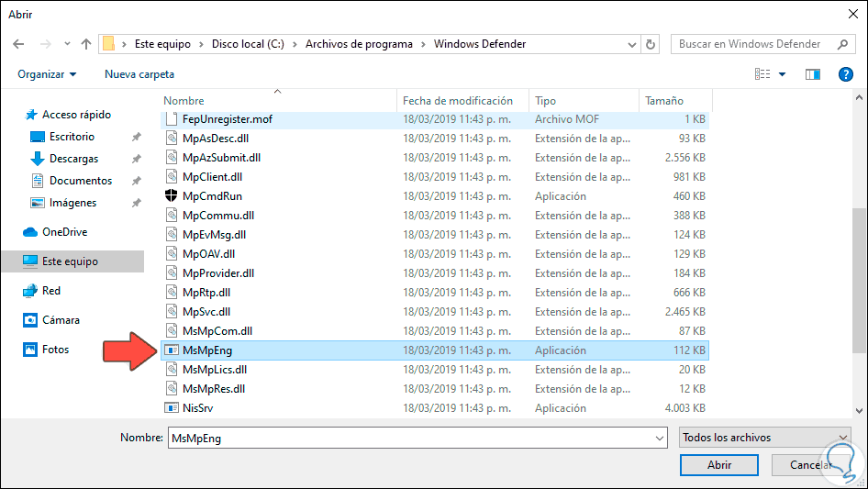The height and width of the screenshot is (489, 868).
Task: Select the MpOAV.dll file icon
Action: pos(172,253)
